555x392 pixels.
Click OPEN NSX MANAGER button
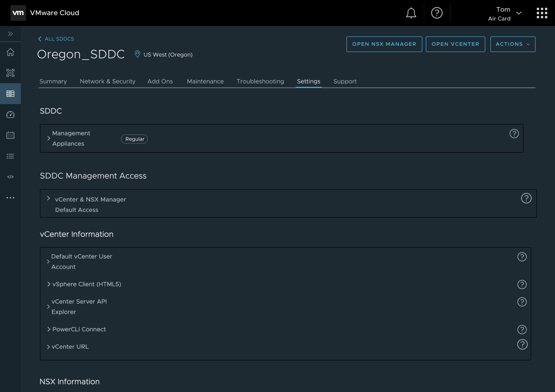[384, 44]
